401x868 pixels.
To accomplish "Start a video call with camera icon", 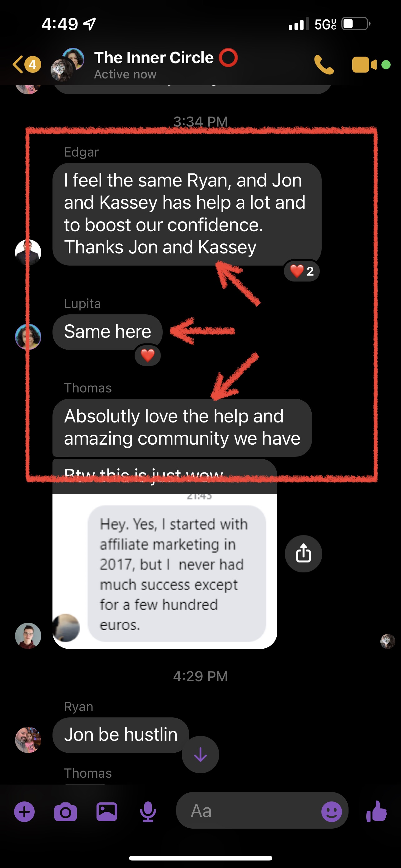I will point(364,65).
